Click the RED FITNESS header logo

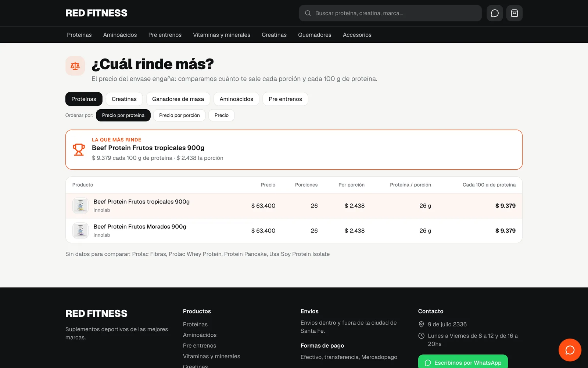tap(96, 13)
